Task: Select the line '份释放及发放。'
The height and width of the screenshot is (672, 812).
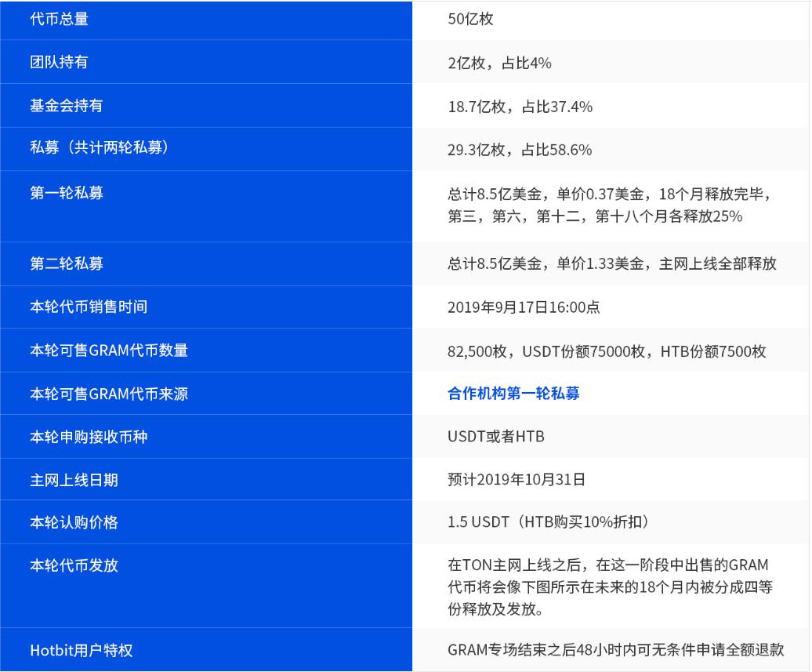Action: point(495,608)
